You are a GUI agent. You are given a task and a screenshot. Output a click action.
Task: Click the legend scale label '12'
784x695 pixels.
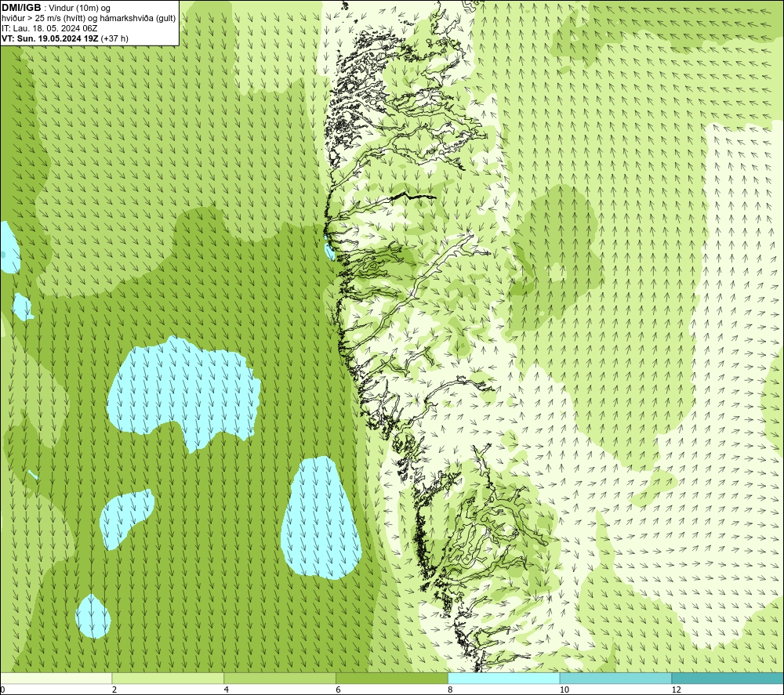coord(676,690)
